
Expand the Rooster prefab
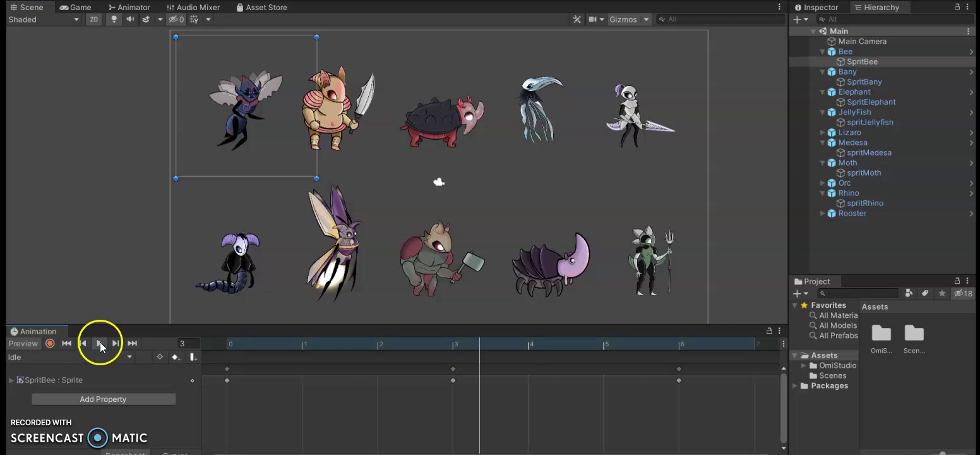(x=822, y=214)
